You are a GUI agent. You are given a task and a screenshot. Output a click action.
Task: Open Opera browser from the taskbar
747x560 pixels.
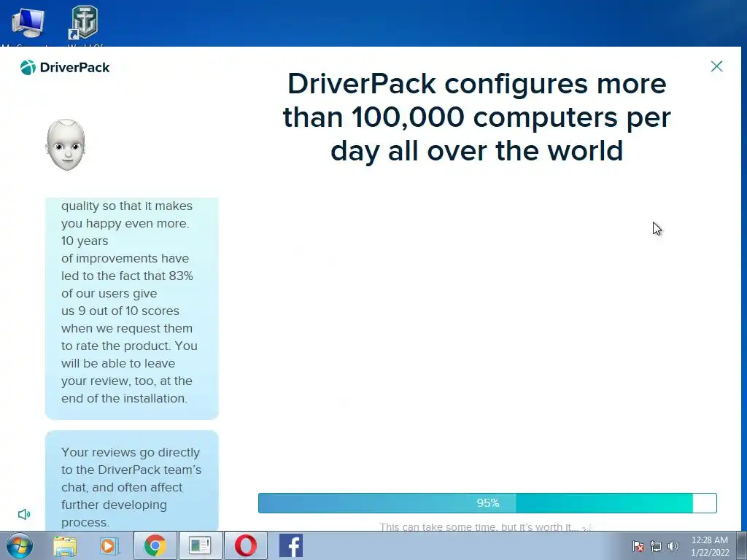(245, 545)
